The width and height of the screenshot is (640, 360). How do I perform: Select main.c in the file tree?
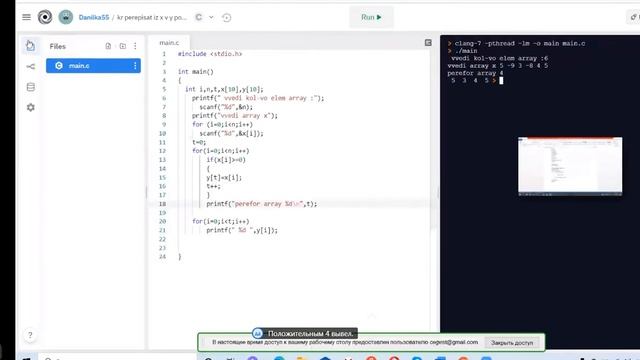point(93,66)
